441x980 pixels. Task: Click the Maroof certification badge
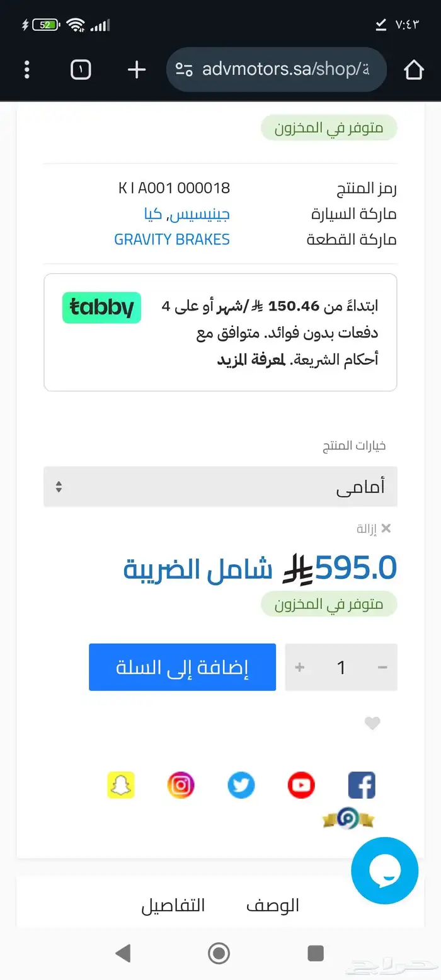349,819
